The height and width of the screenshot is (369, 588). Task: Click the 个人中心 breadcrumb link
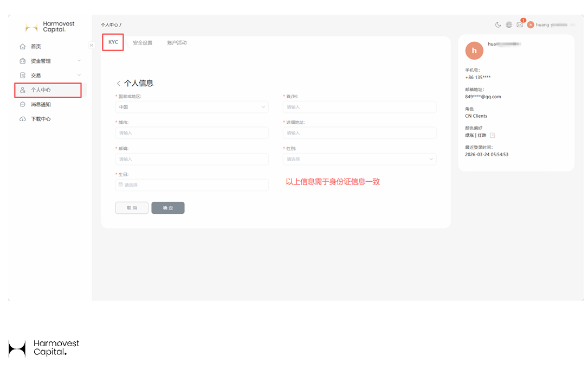pos(109,25)
